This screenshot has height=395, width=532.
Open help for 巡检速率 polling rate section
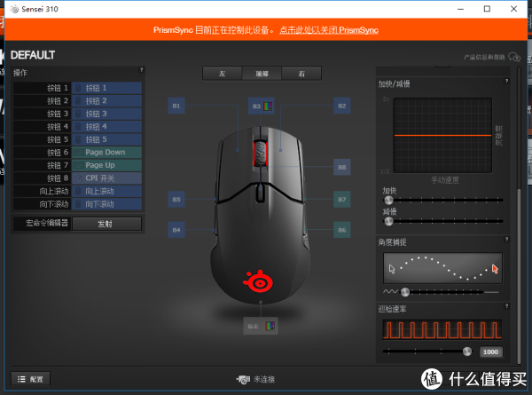[506, 306]
